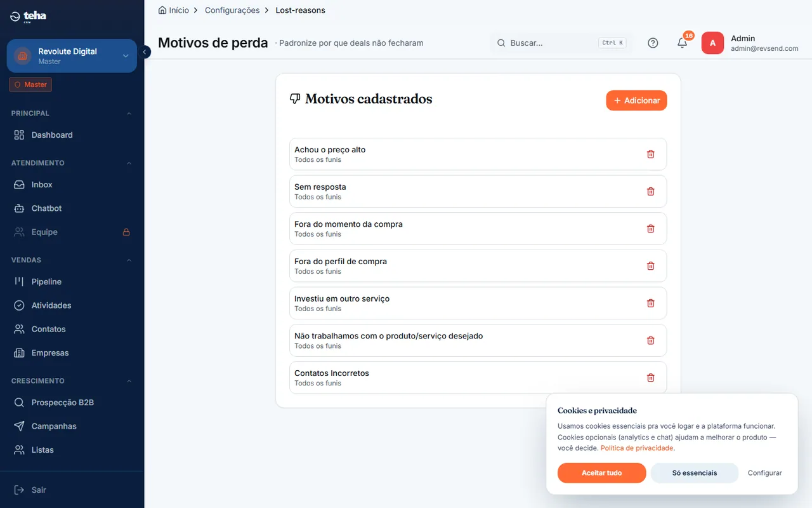Screen dimensions: 812x508
Task: Go to Pipeline
Action: click(72, 281)
